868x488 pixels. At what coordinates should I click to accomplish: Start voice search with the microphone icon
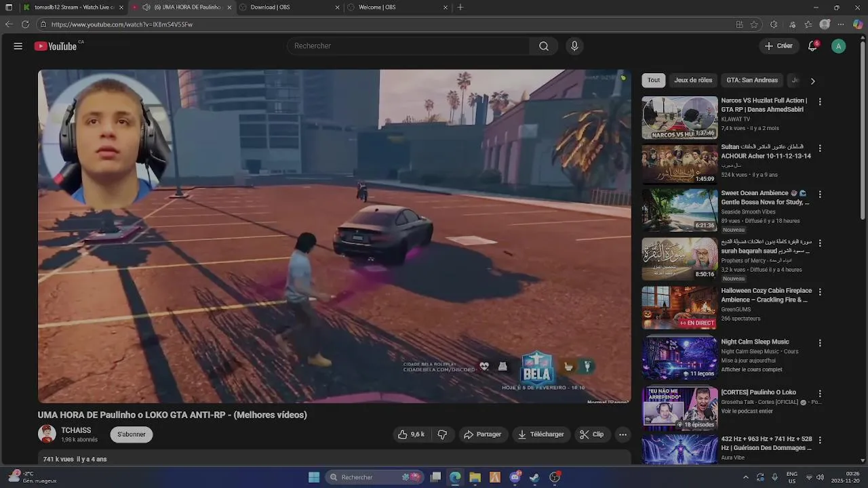pyautogui.click(x=574, y=46)
